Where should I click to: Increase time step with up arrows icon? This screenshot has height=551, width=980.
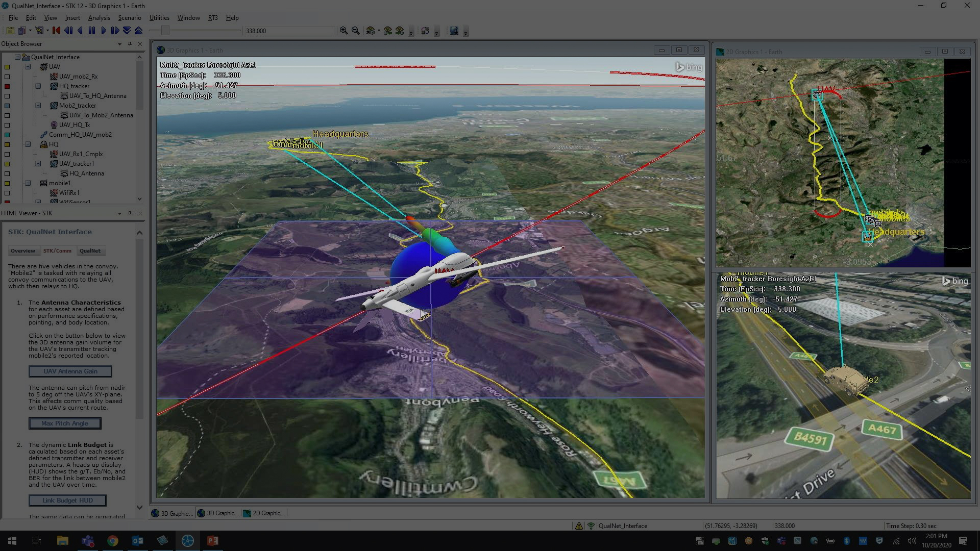(x=138, y=31)
